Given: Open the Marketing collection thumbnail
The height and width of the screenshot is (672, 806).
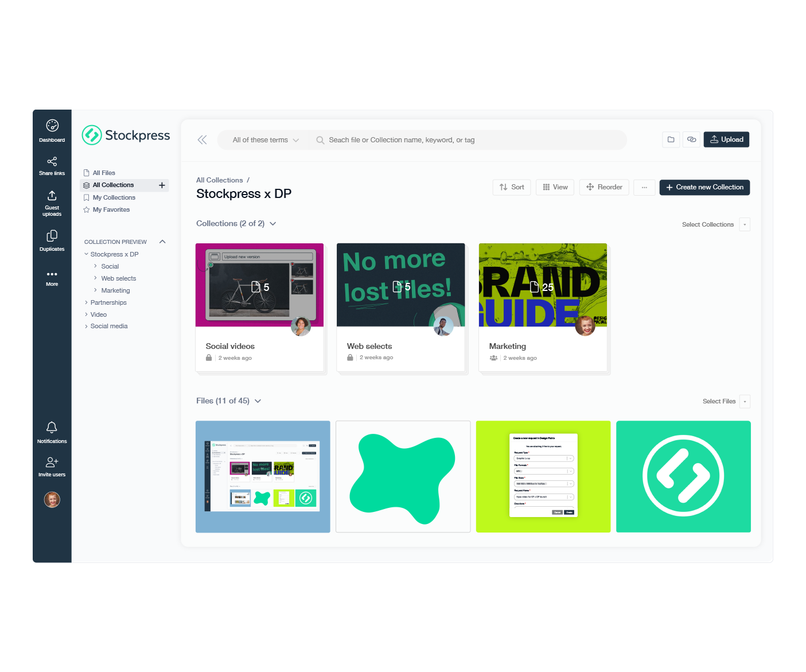Looking at the screenshot, I should pyautogui.click(x=543, y=285).
